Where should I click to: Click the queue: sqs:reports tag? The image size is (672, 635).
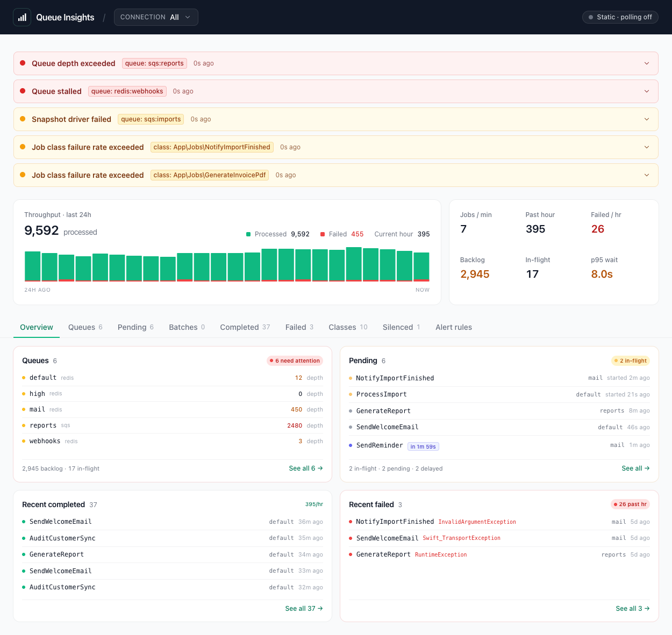[154, 63]
